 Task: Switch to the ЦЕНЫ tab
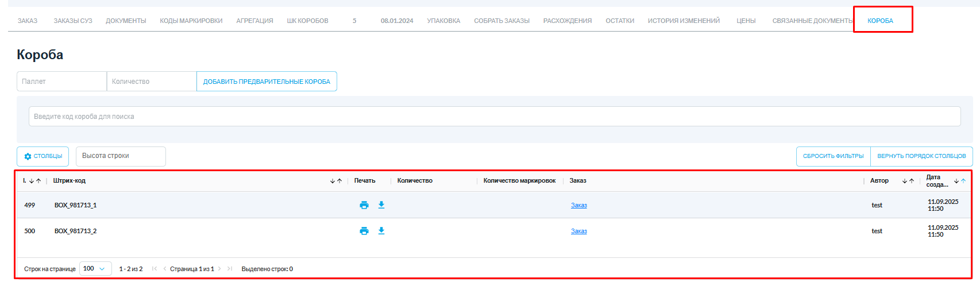tap(746, 21)
